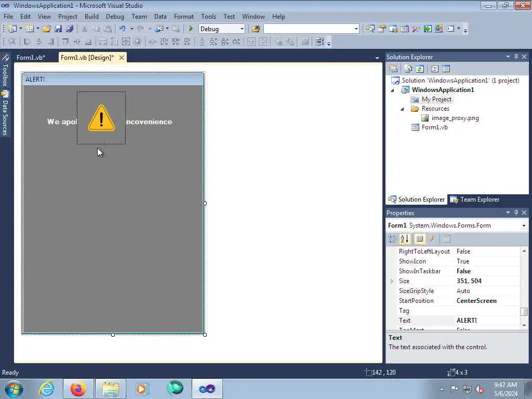
Task: Switch to the Form1.vb* code tab
Action: click(x=31, y=57)
